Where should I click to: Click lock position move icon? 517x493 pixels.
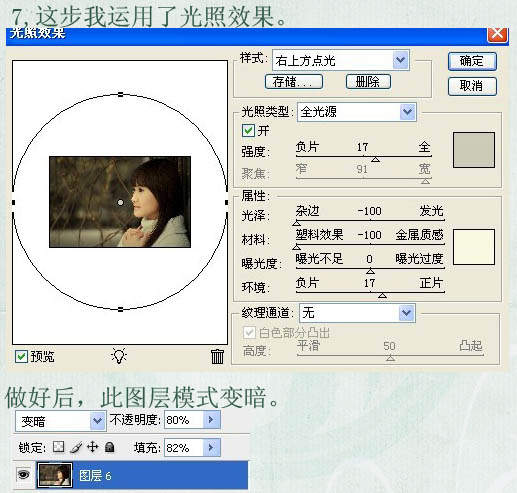(x=92, y=447)
